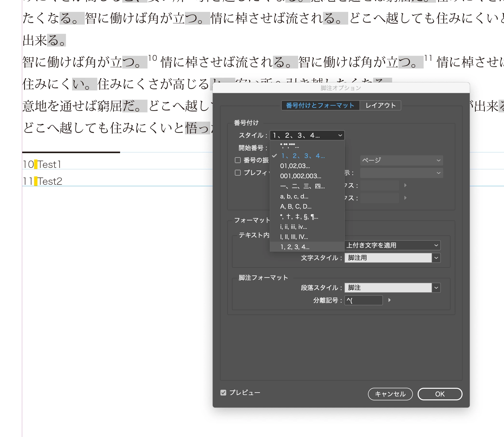
Task: Expand the 段落スタイル dropdown arrow
Action: (x=436, y=288)
